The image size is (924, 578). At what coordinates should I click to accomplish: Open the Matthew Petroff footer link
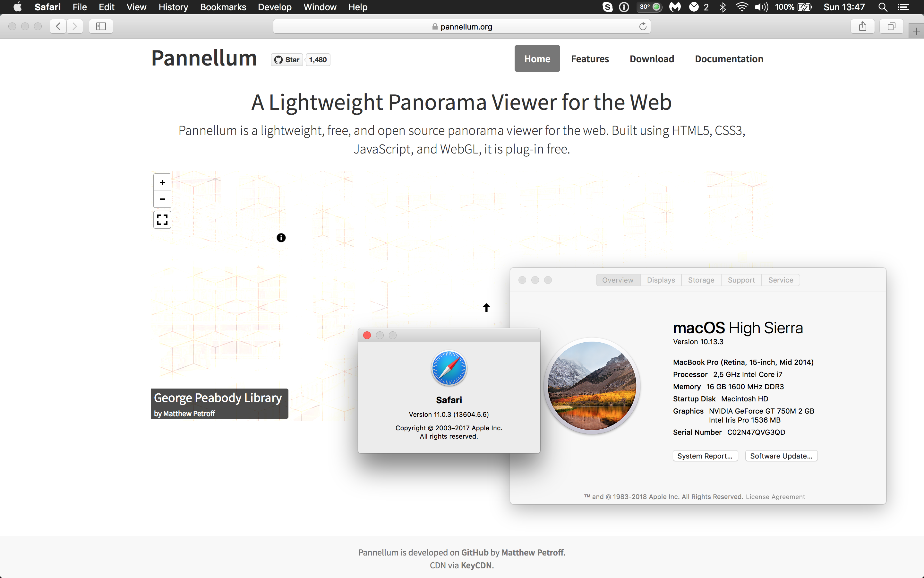(532, 552)
